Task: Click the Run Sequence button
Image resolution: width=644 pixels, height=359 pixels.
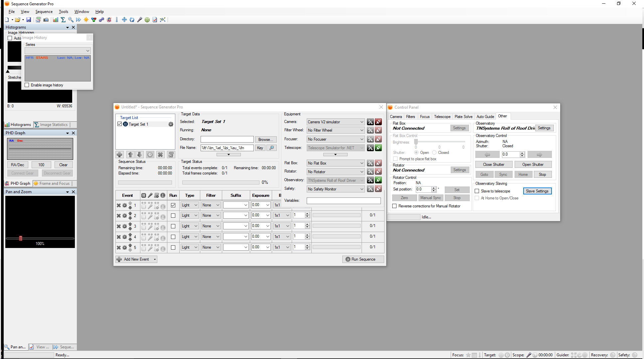Action: pos(363,259)
